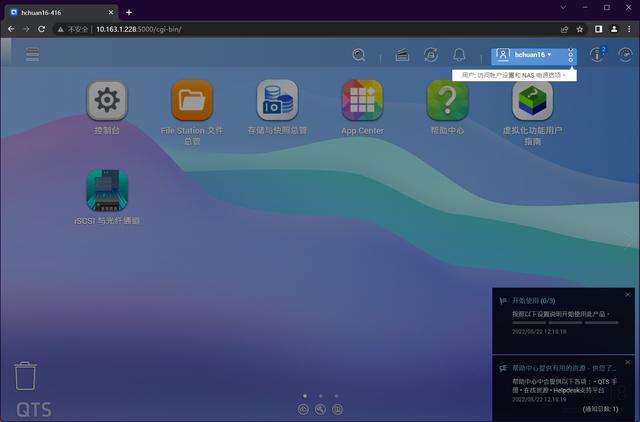This screenshot has height=422, width=640.
Task: Switch to second desktop page dot
Action: point(320,396)
